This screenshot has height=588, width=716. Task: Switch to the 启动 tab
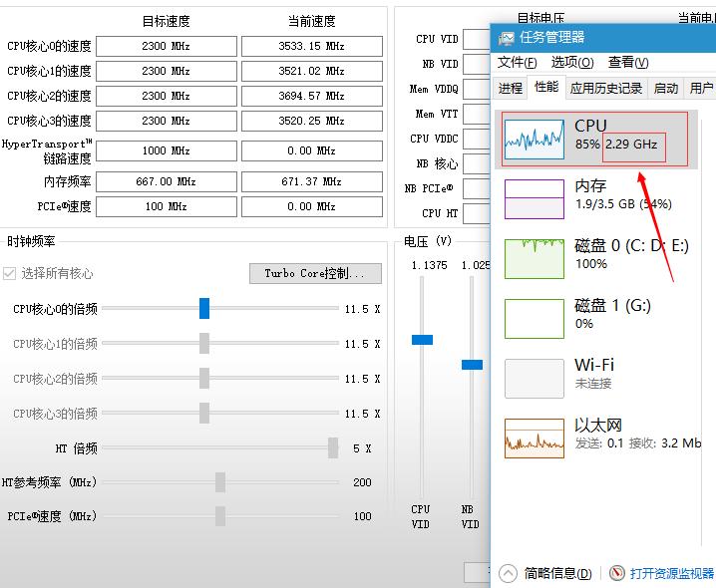point(665,88)
